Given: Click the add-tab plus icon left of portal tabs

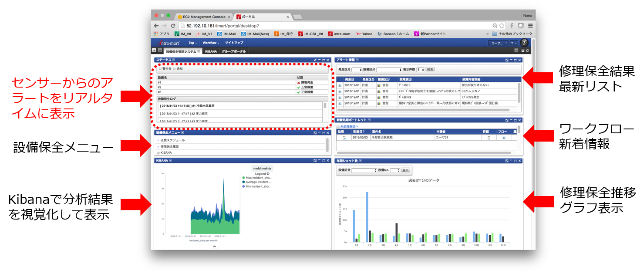Looking at the screenshot, I should pos(154,51).
